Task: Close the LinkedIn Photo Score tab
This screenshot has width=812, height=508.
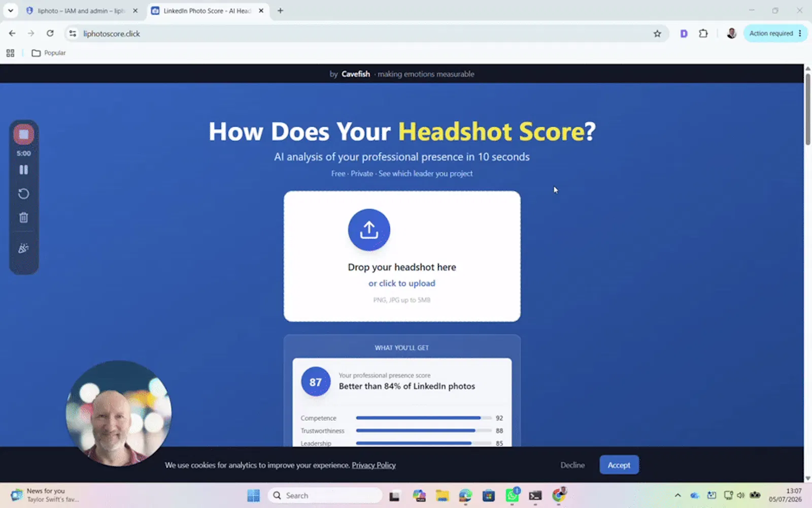Action: (x=261, y=11)
